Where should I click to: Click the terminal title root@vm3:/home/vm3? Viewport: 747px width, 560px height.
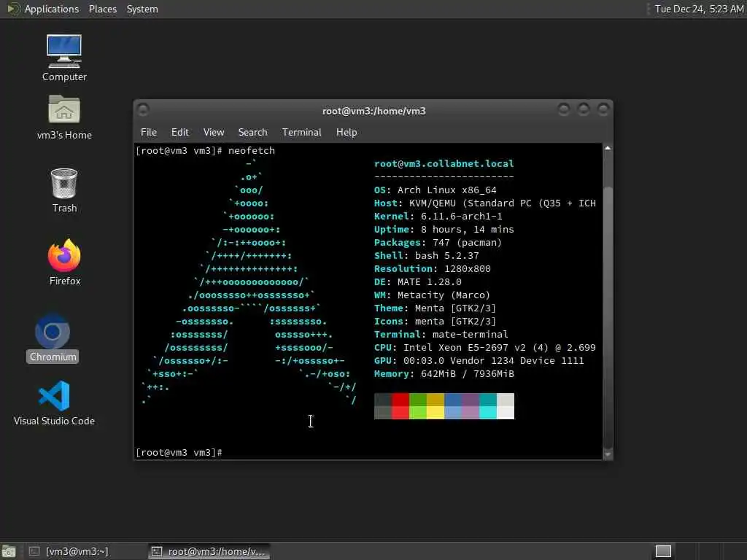pyautogui.click(x=374, y=111)
